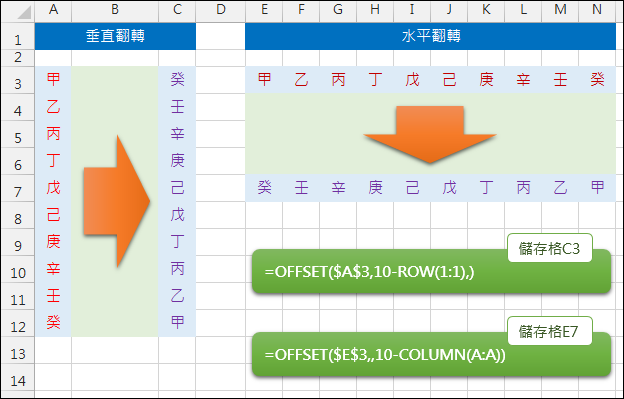Select column C header
This screenshot has width=624, height=399.
177,11
